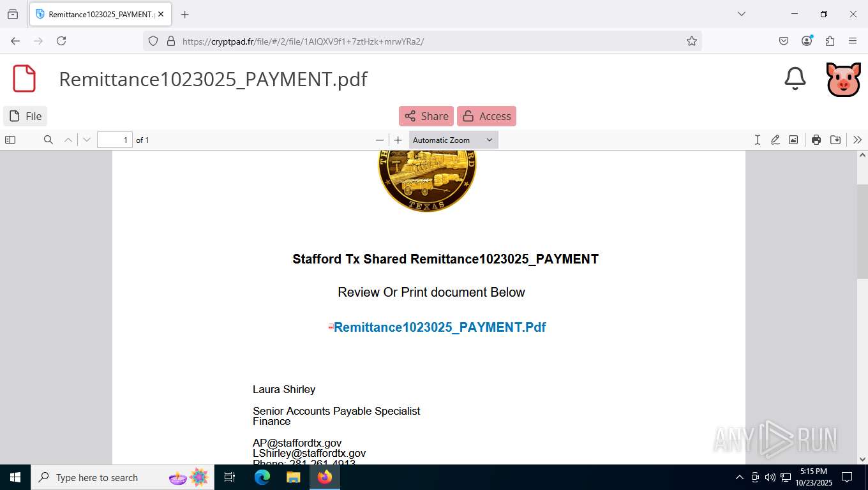Click the page number input field
868x490 pixels.
(115, 140)
